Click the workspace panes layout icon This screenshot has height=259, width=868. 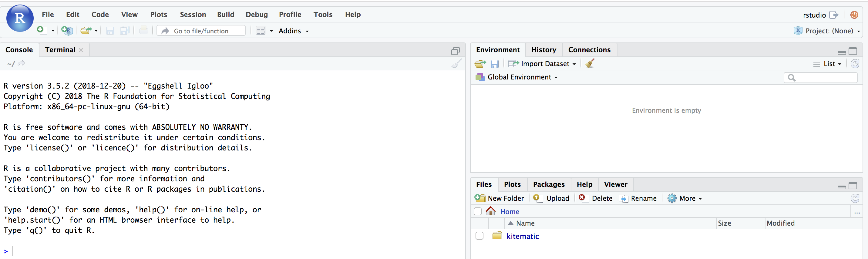pos(261,31)
